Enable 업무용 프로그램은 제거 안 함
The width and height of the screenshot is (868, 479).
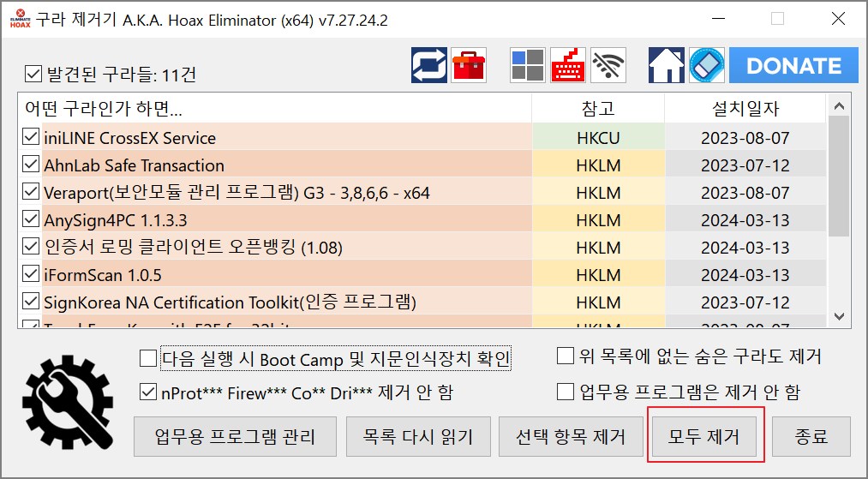pyautogui.click(x=566, y=392)
